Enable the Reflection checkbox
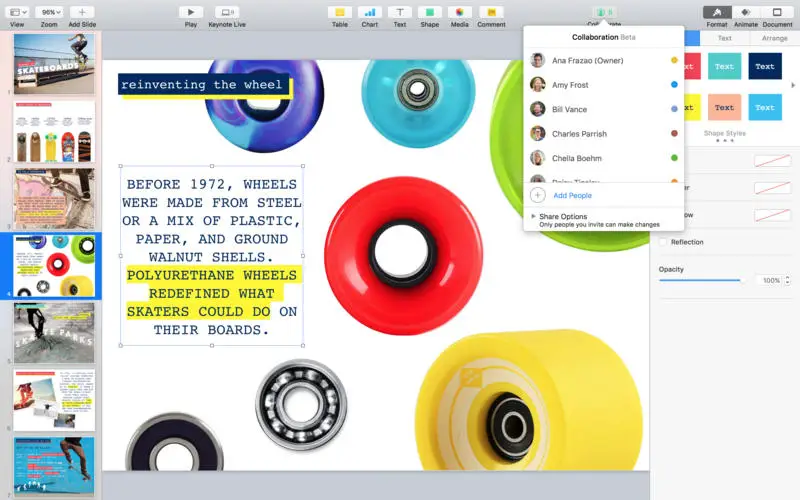Screen dimensions: 800x500 [663, 242]
